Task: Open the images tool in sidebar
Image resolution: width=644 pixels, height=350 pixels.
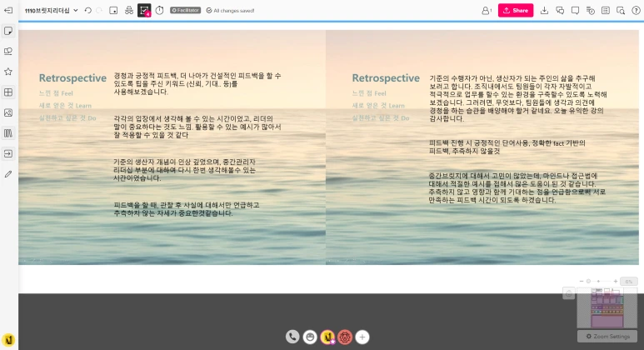Action: coord(8,112)
